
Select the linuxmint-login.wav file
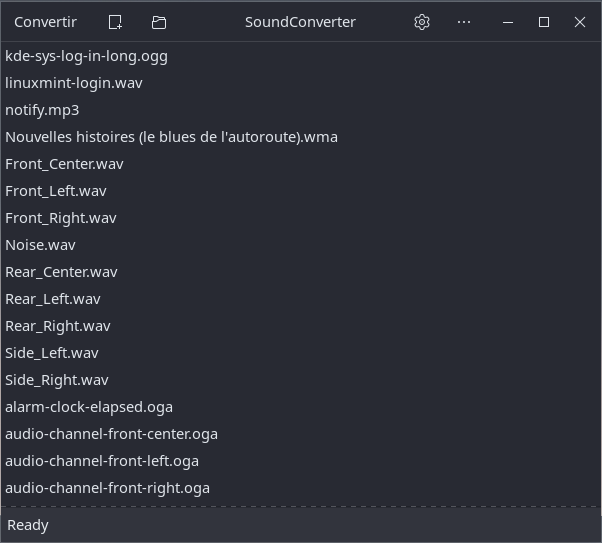pos(301,83)
